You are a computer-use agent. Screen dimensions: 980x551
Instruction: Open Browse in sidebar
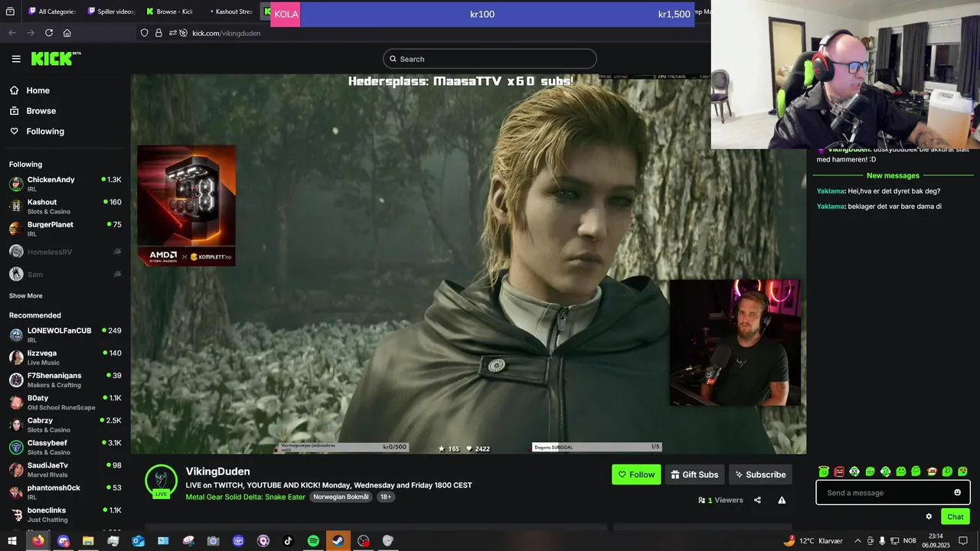point(33,111)
